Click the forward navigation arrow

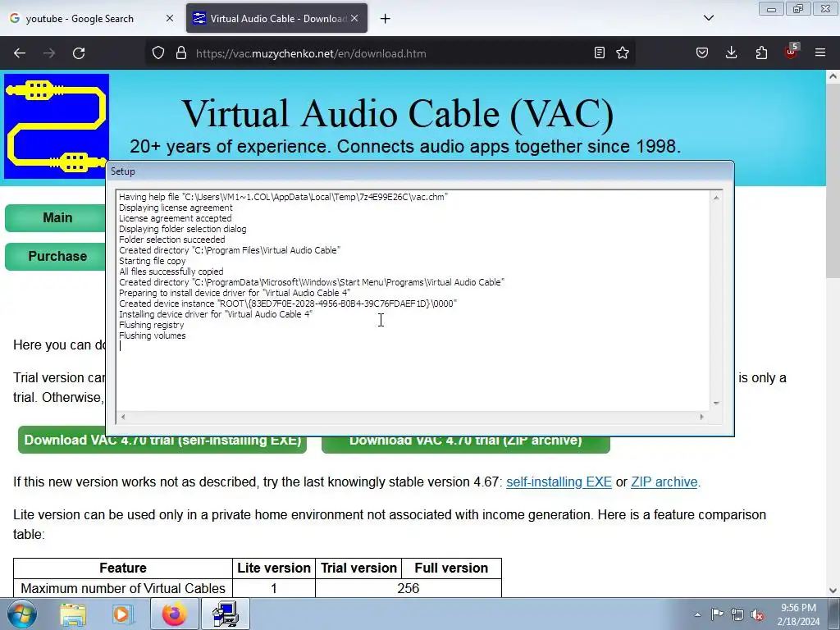(x=49, y=53)
